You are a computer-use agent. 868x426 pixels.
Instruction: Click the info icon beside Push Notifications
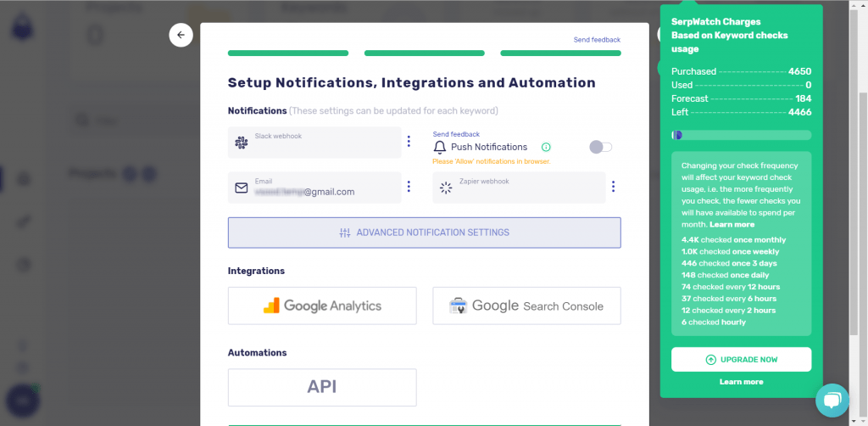point(546,147)
